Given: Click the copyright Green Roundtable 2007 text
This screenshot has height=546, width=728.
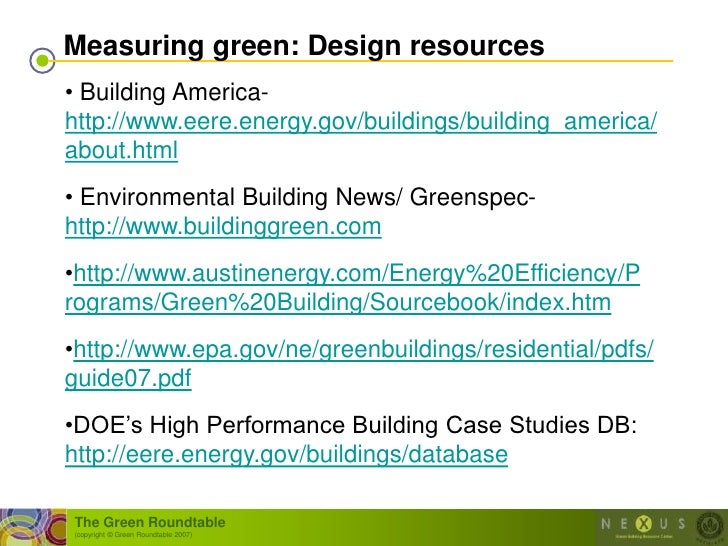Looking at the screenshot, I should 133,535.
